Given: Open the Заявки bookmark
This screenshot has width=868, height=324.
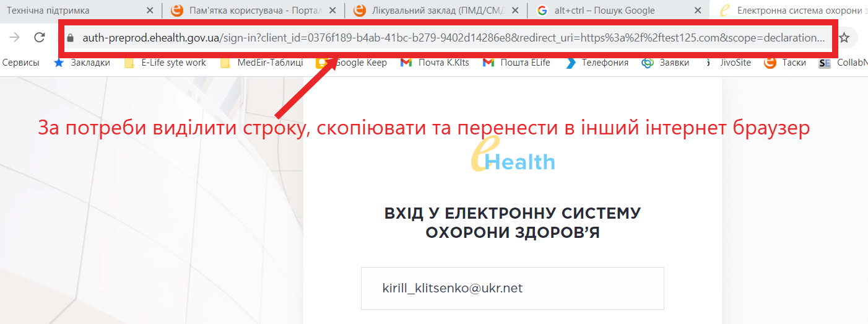Looking at the screenshot, I should 666,63.
